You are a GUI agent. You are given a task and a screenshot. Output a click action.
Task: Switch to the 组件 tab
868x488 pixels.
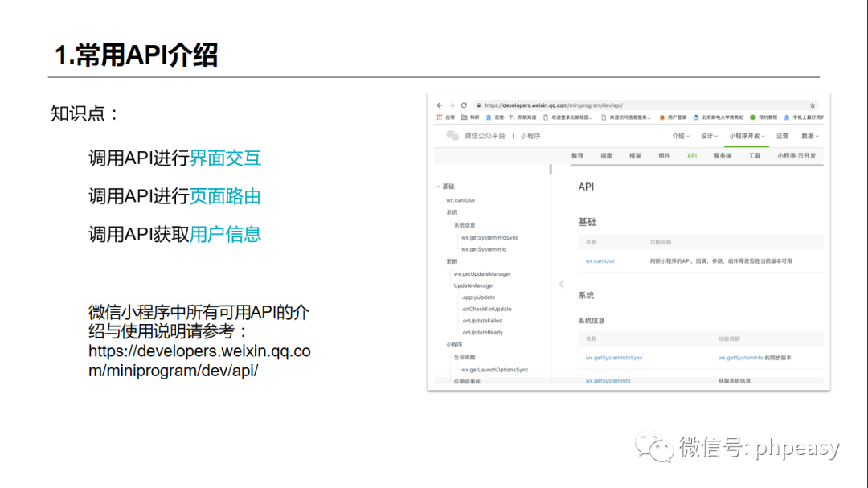[665, 156]
